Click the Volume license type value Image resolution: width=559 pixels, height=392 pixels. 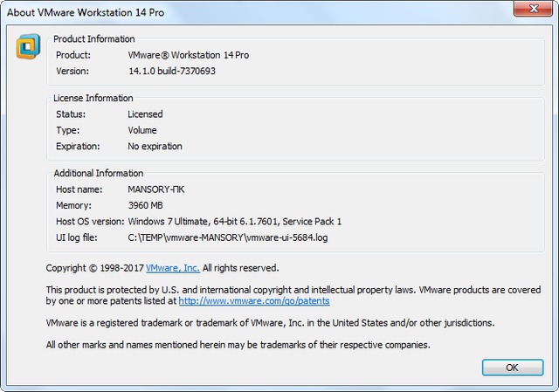point(143,130)
